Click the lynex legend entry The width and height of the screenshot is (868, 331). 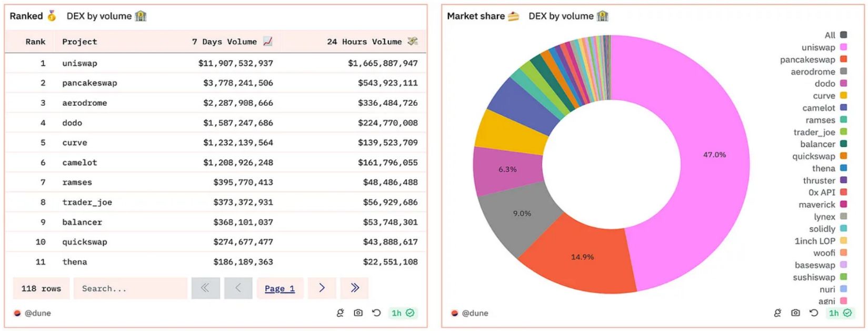[x=830, y=217]
